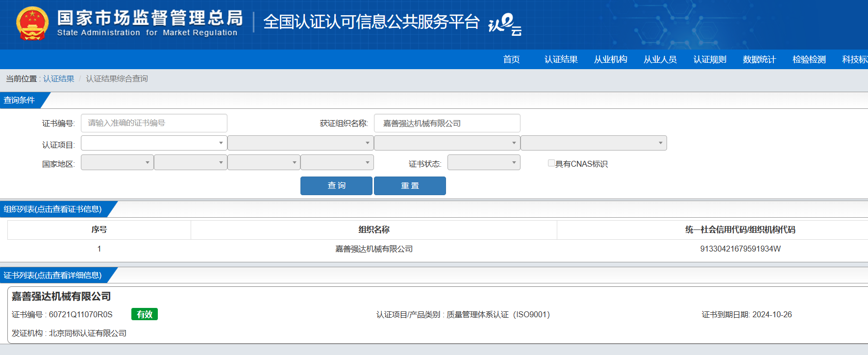Click the 统一社会信用代码/组织机构代码 header

pyautogui.click(x=740, y=229)
